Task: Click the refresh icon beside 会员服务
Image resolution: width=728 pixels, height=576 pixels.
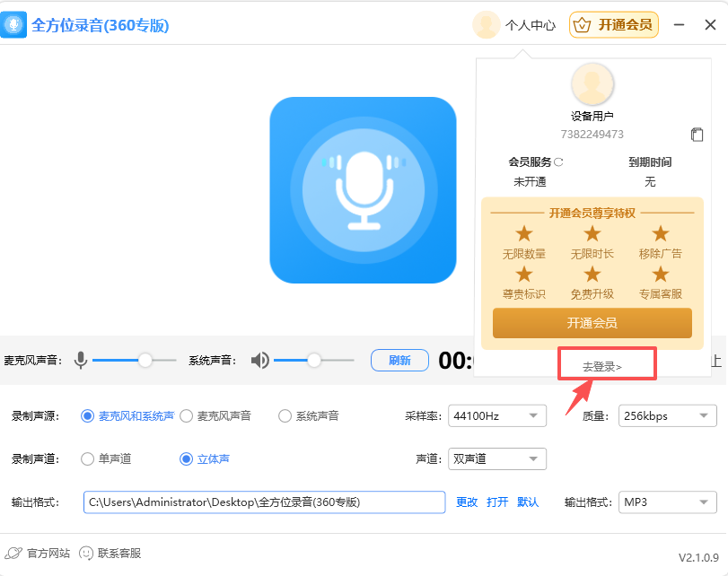Action: [558, 162]
